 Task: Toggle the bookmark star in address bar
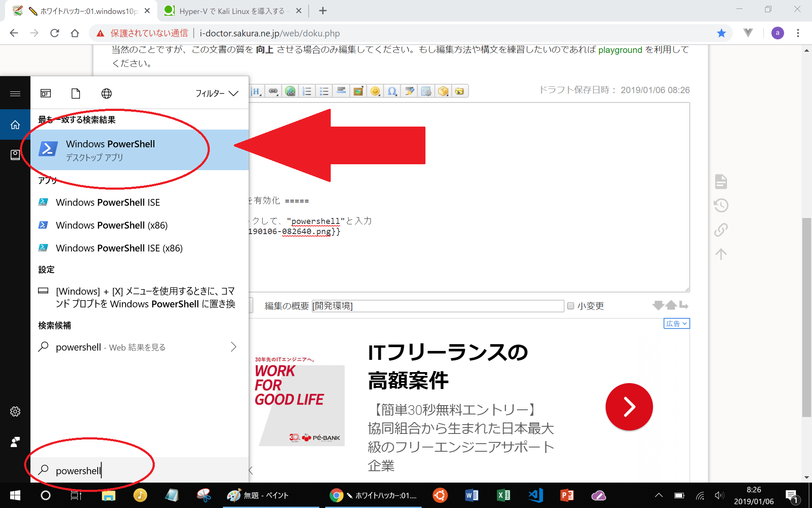coord(721,33)
